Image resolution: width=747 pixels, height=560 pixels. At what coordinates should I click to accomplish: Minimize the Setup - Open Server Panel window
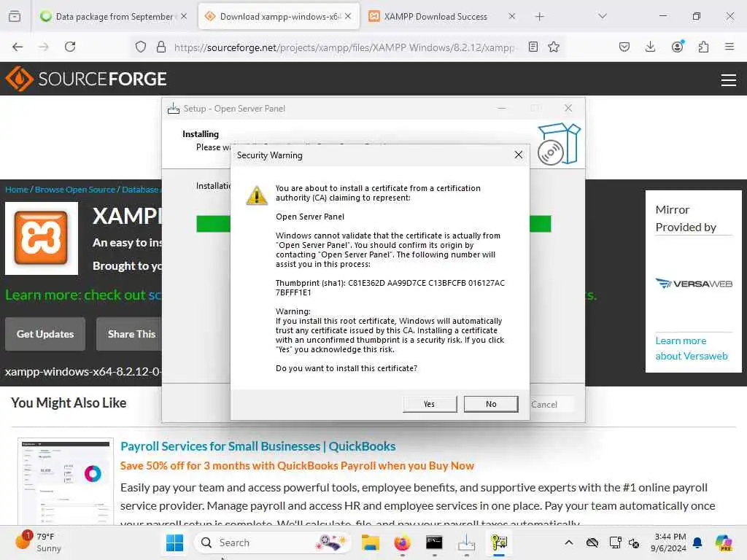502,108
